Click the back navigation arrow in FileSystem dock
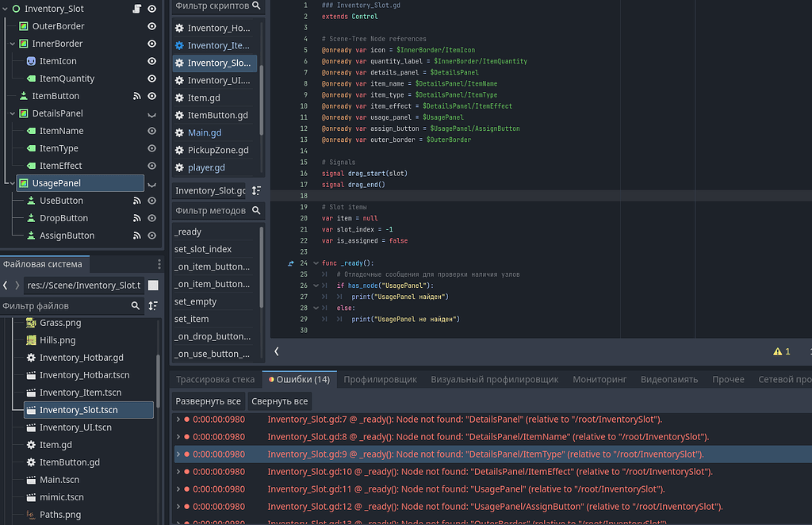Viewport: 812px width, 525px height. [6, 285]
